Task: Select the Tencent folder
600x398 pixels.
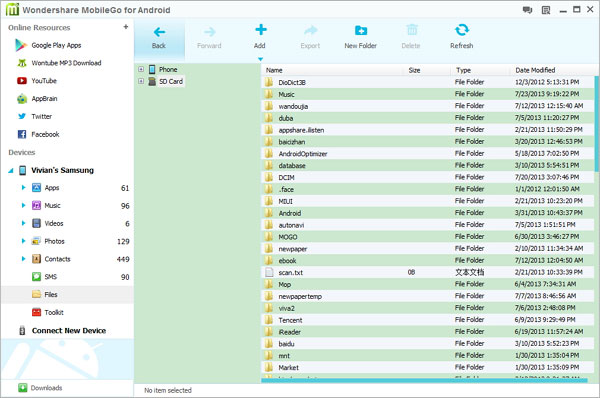Action: (x=427, y=320)
